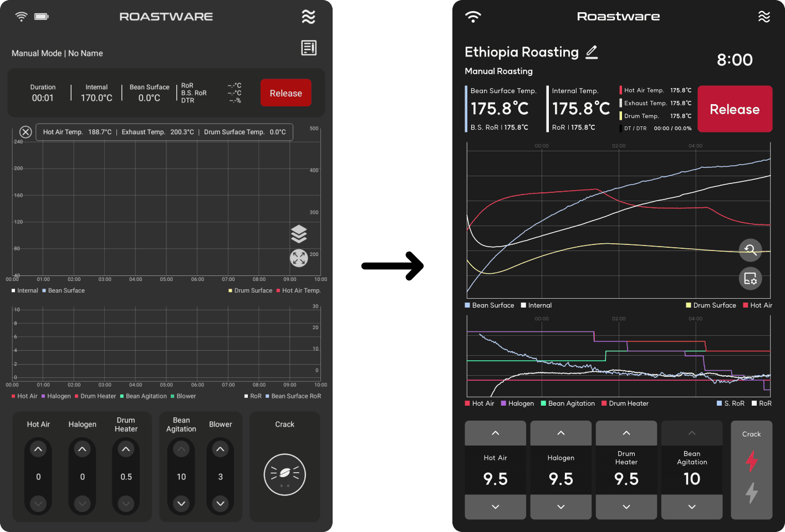Decrease Blower value 3
785x532 pixels.
click(x=221, y=503)
